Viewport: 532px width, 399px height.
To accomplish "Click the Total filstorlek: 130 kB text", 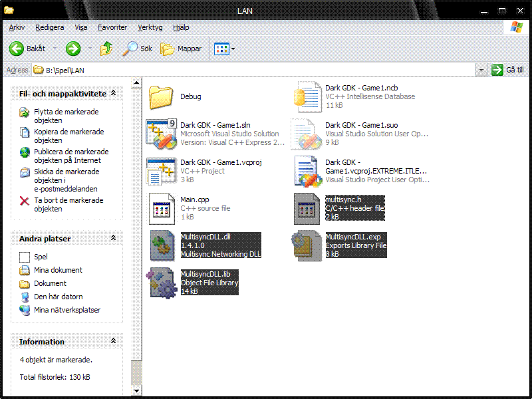I will coord(55,377).
